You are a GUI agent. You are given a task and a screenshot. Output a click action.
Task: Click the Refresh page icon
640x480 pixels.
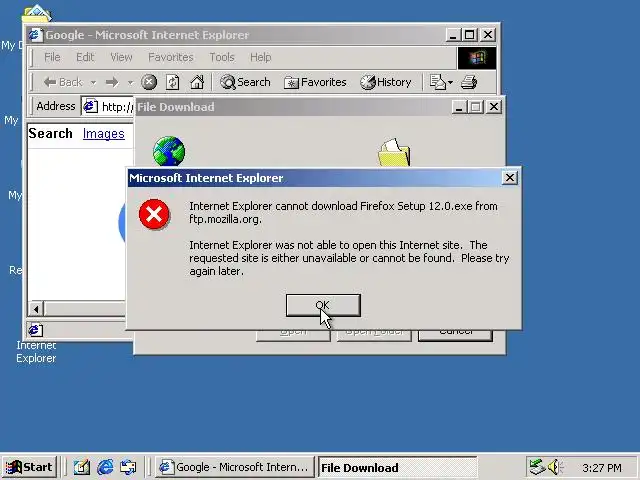tap(172, 82)
